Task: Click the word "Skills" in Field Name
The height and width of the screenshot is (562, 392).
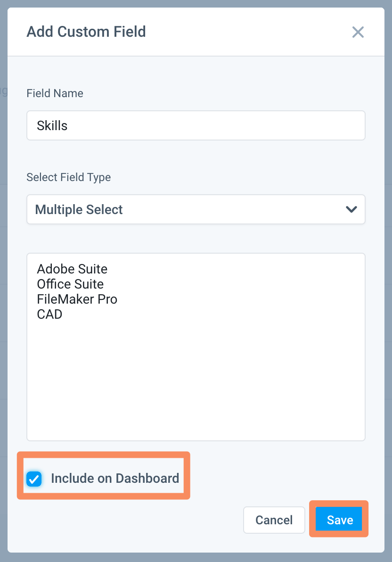Action: click(x=52, y=126)
